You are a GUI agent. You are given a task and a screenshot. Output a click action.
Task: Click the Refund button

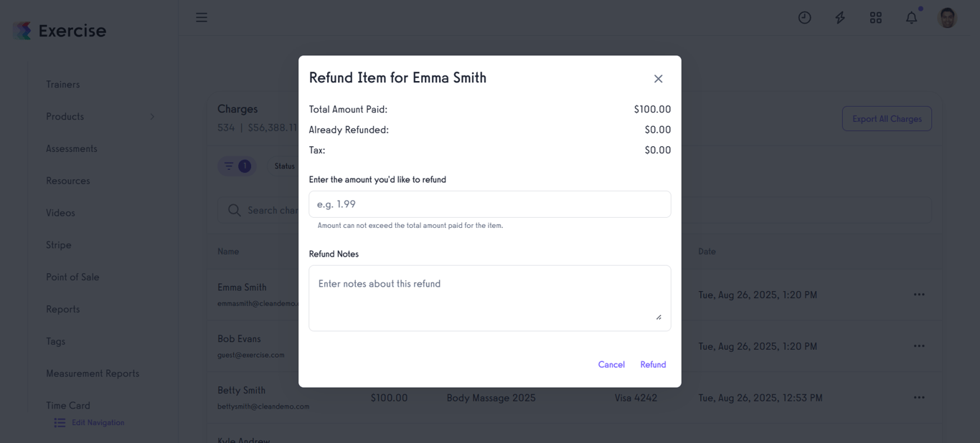point(653,364)
